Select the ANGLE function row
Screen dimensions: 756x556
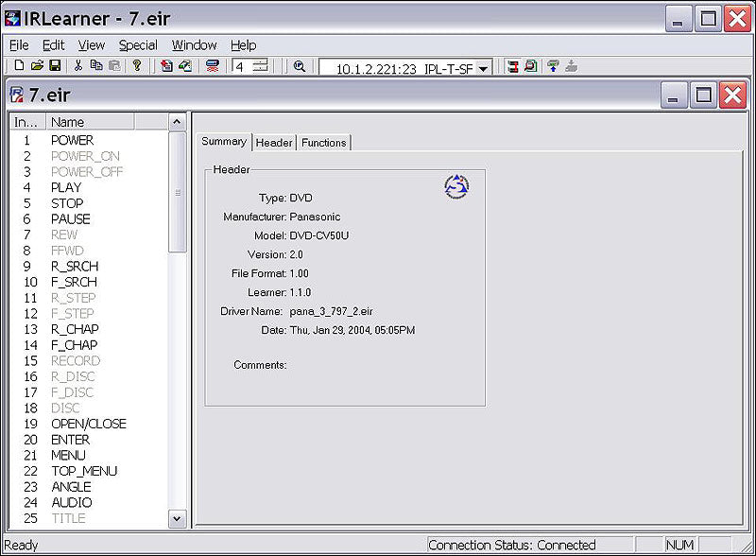89,487
